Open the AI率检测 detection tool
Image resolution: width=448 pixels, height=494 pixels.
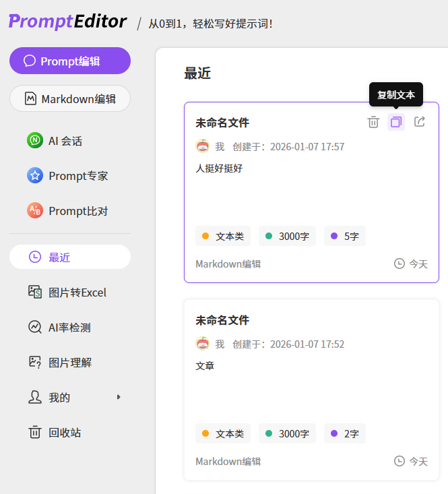click(x=69, y=328)
